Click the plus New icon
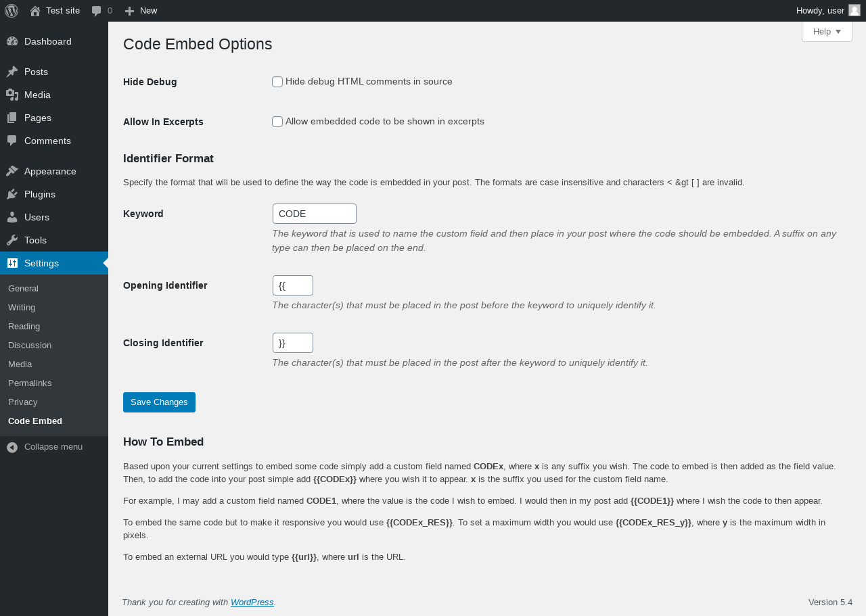866x616 pixels. click(x=130, y=11)
